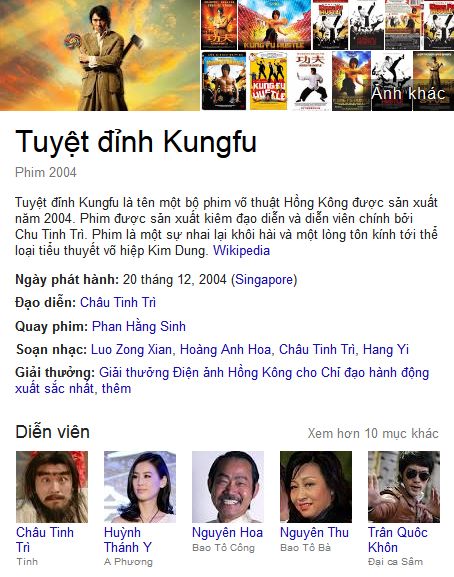Viewport: 454px width, 577px height.
Task: Open the Nguyên Thu cast photo
Action: (316, 487)
